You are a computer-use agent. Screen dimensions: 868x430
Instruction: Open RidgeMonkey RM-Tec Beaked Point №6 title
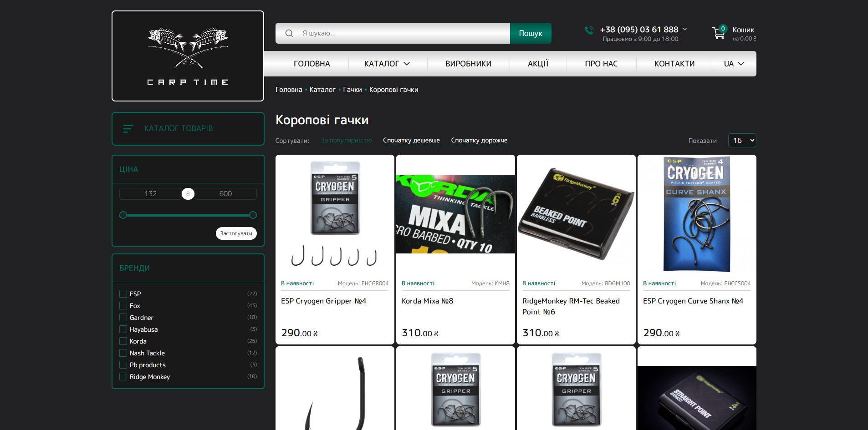tap(571, 306)
